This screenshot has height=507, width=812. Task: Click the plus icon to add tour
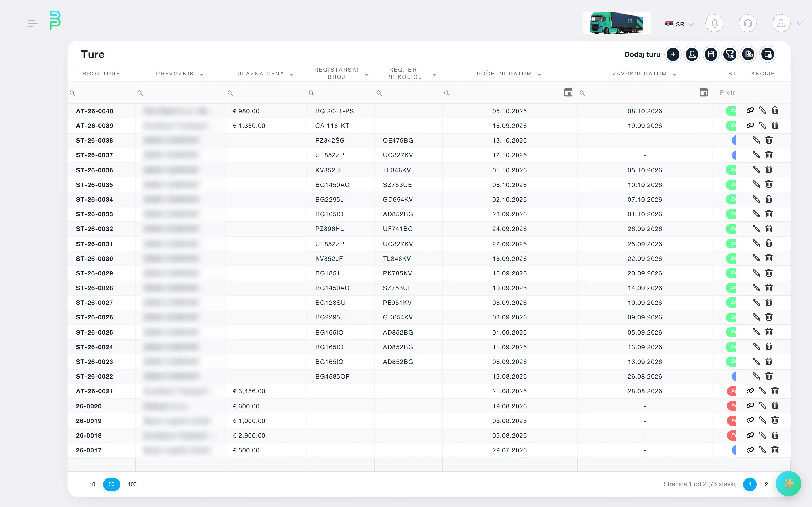(x=673, y=54)
